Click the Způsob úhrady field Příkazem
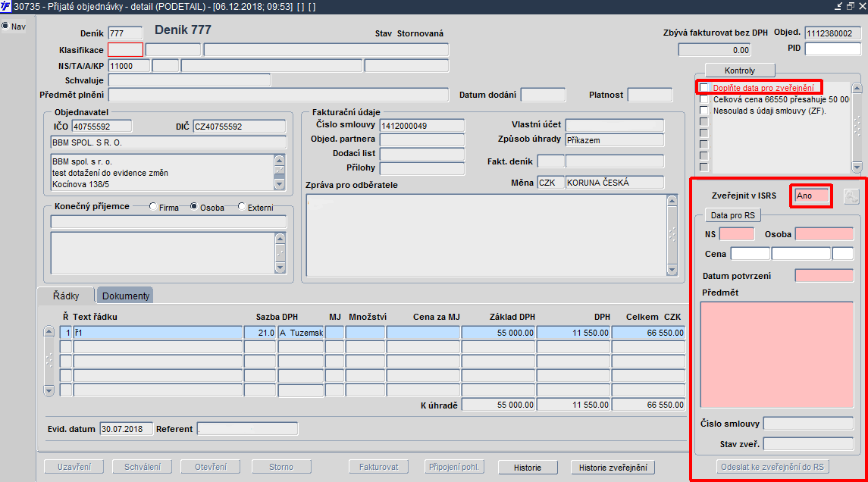Screen dimensions: 868x482 [615, 140]
